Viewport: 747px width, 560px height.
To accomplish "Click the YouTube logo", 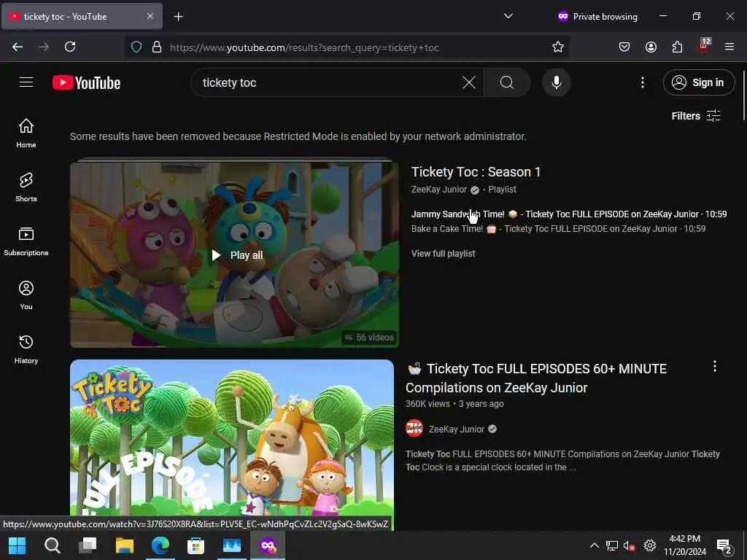I will click(x=86, y=83).
